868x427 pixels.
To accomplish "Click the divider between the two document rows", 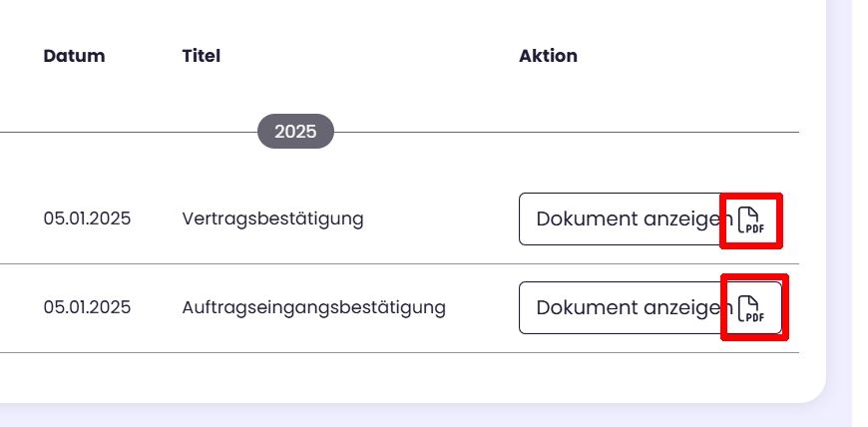I will tap(299, 263).
